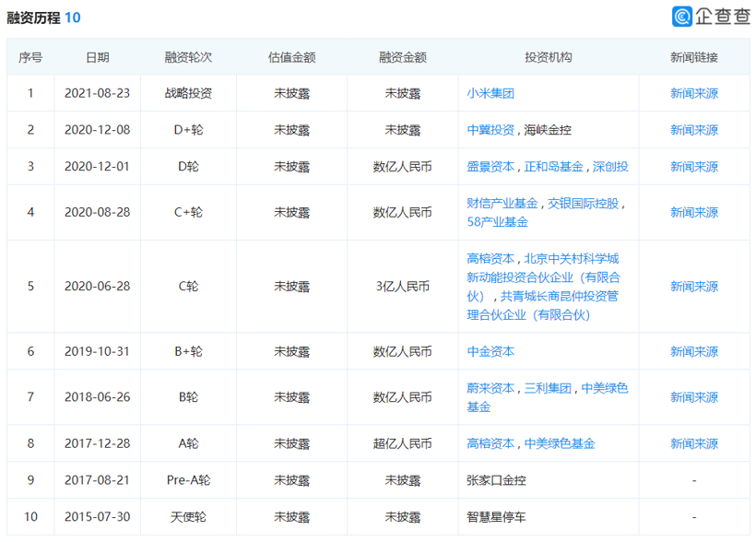This screenshot has width=756, height=542.
Task: Open 三利集团 investor link
Action: [x=548, y=388]
